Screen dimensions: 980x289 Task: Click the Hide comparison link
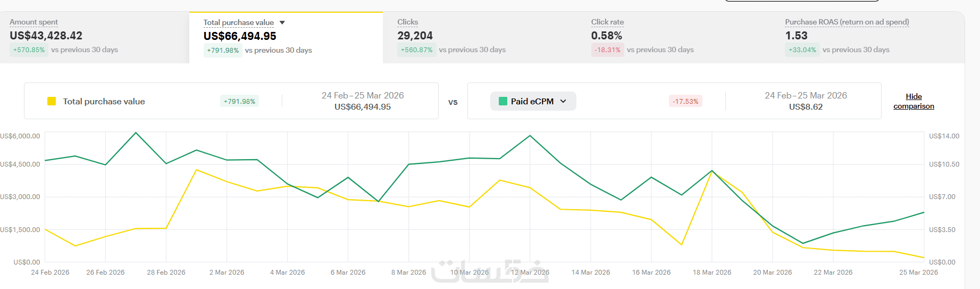[x=914, y=101]
